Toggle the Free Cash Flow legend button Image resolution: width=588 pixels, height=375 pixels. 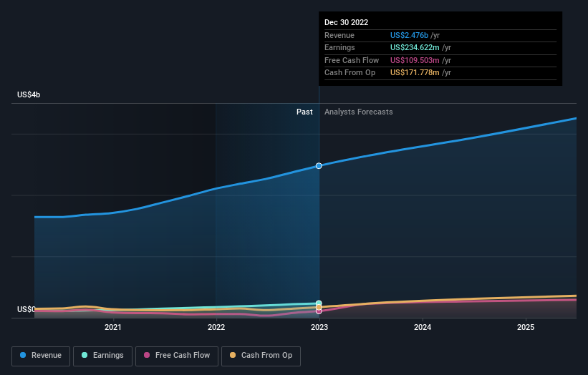tap(177, 356)
